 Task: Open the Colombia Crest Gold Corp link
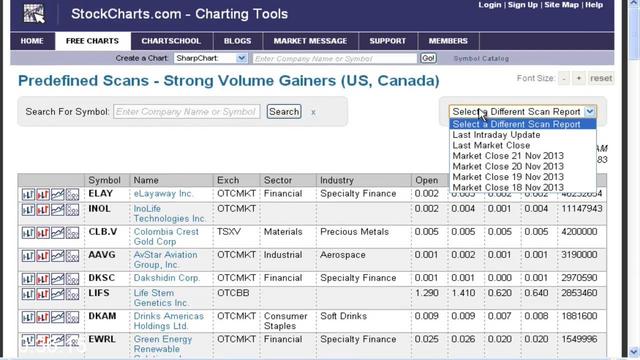pos(166,237)
